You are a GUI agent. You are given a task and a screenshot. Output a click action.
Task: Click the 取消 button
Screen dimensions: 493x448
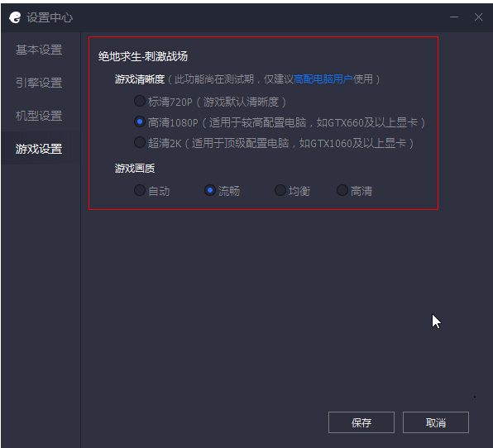click(436, 422)
